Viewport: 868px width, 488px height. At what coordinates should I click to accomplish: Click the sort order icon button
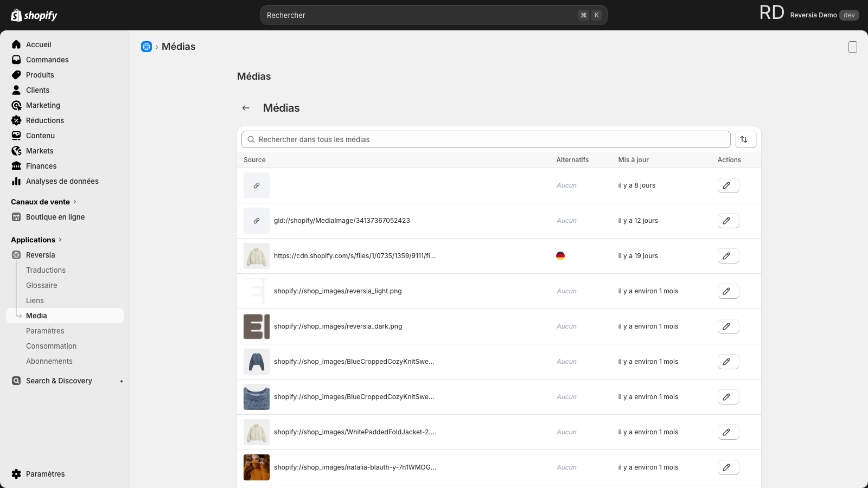point(745,139)
